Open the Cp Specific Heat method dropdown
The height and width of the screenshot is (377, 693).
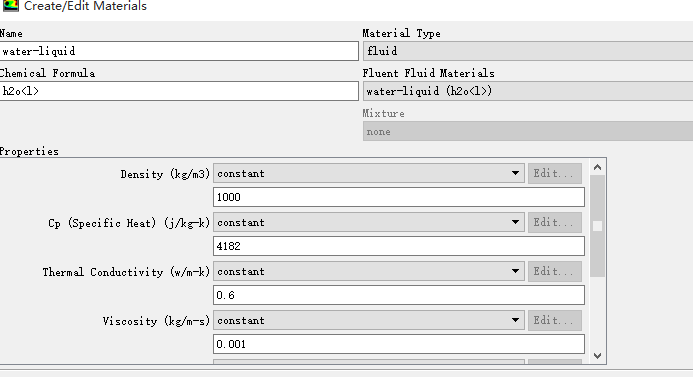[369, 222]
